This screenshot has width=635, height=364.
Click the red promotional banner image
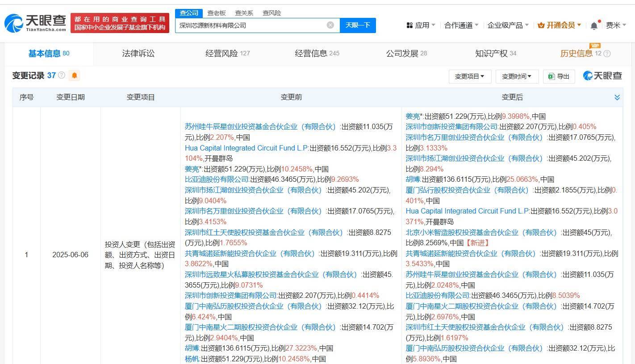(120, 23)
